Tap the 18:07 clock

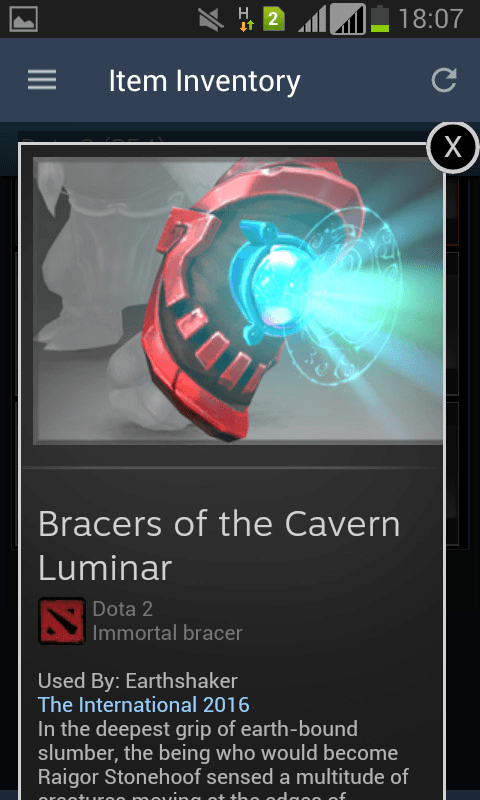[x=431, y=19]
